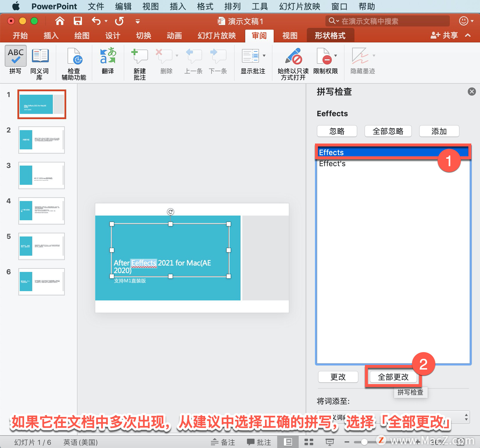Image resolution: width=480 pixels, height=448 pixels.
Task: Click the 全部更改 button
Action: pyautogui.click(x=393, y=377)
